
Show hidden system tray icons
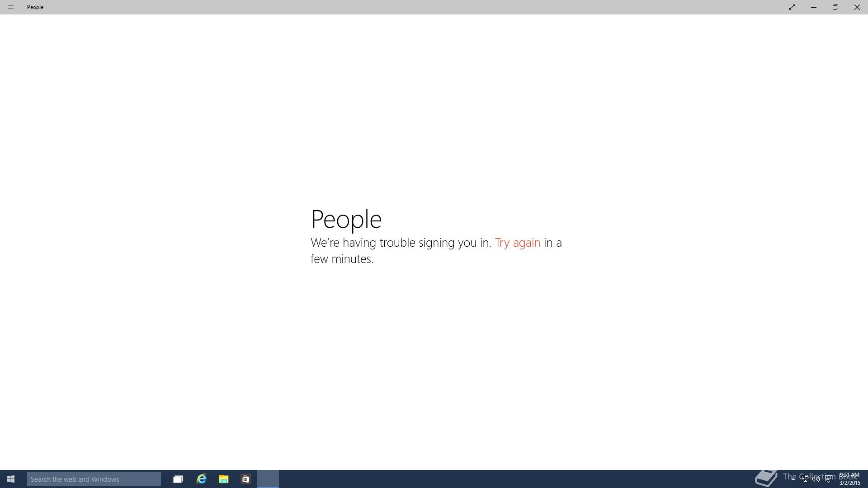point(793,479)
